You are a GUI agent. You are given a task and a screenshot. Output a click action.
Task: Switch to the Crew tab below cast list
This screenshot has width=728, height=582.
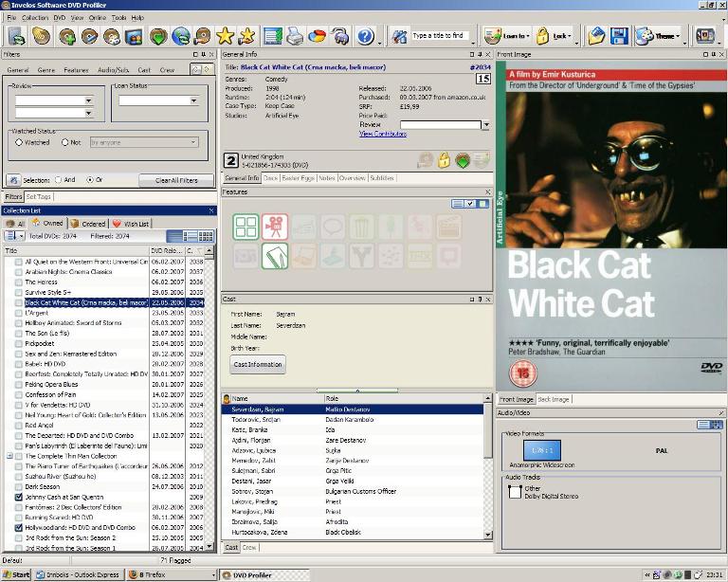click(x=249, y=548)
